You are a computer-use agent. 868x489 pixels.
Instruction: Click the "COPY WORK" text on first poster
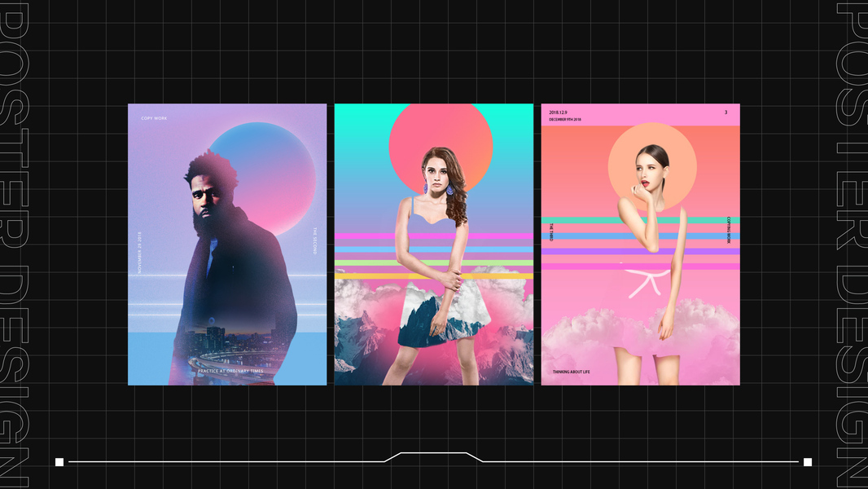(154, 118)
